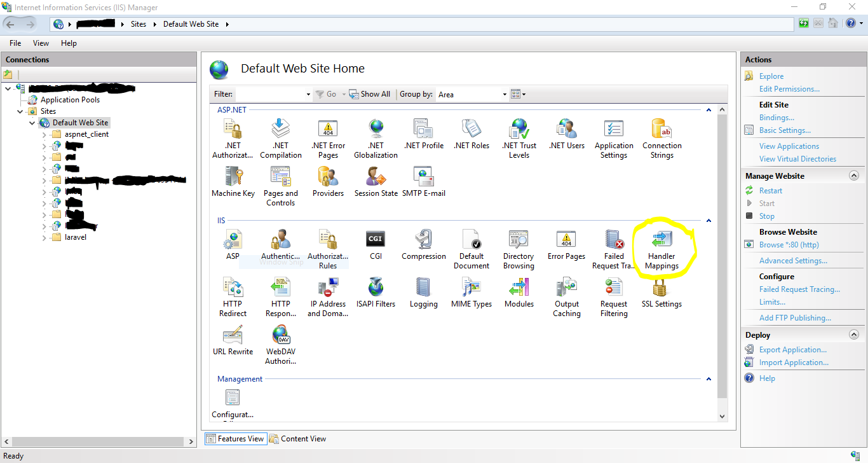Open the Machine Key feature
The height and width of the screenshot is (463, 868).
click(233, 184)
